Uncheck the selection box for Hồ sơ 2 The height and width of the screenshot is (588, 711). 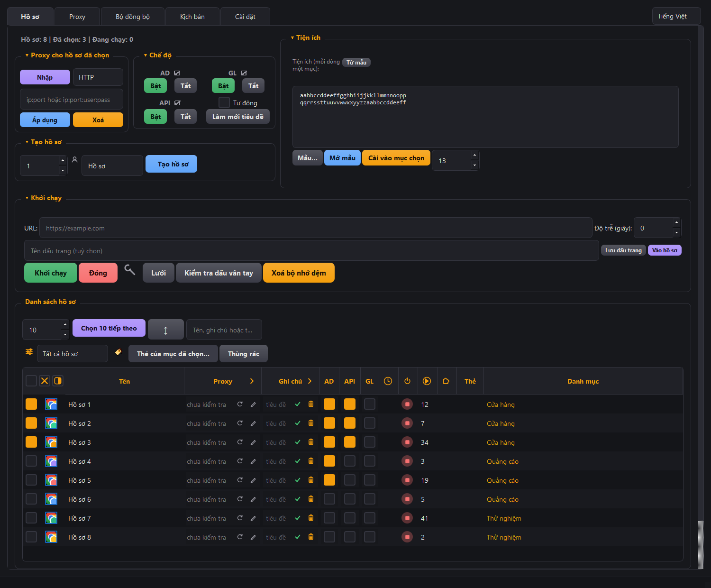(31, 423)
